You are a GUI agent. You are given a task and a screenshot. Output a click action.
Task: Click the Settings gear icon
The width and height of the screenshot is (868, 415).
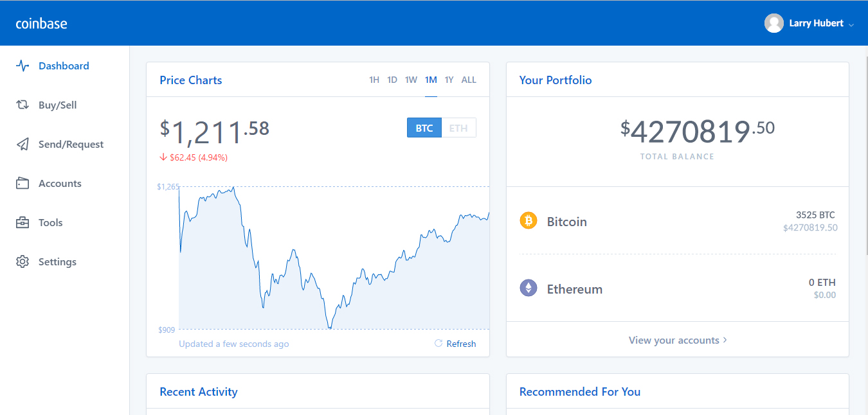coord(23,262)
